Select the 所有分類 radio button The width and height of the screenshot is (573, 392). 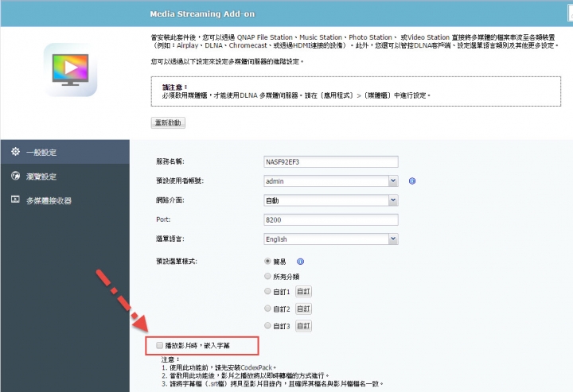[x=267, y=276]
